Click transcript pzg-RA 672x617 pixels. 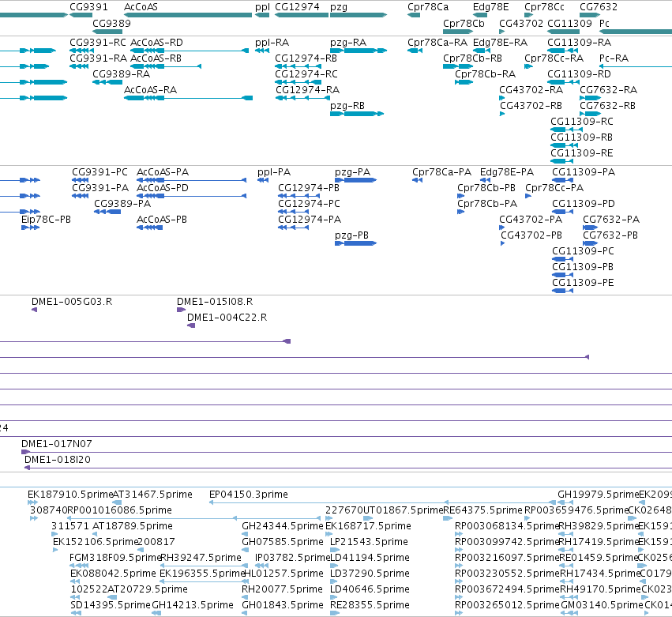[359, 51]
